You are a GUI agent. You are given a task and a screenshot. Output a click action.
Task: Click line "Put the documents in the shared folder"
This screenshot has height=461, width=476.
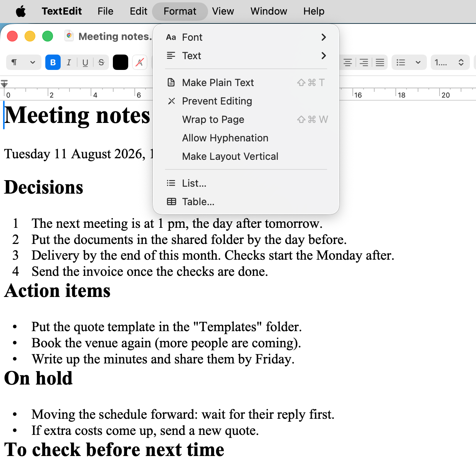click(x=189, y=240)
